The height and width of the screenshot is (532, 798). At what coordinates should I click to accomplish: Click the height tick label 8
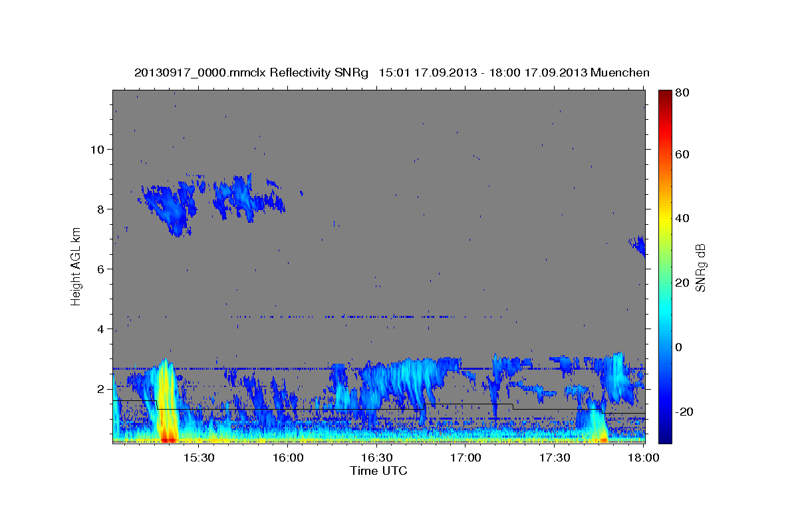pos(100,209)
